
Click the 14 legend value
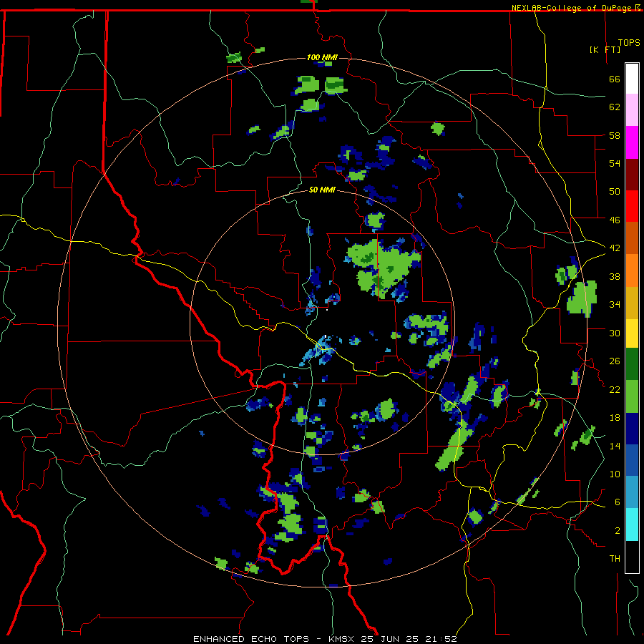coord(615,446)
